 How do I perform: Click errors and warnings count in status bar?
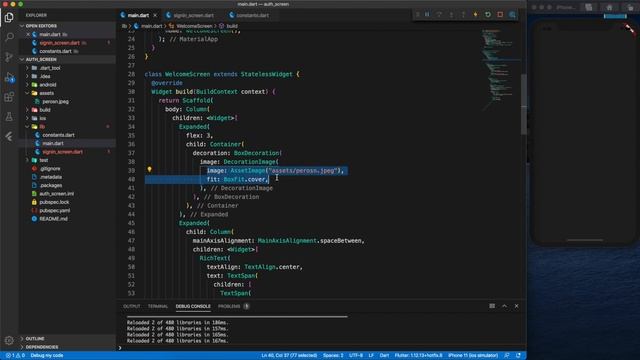(x=15, y=356)
